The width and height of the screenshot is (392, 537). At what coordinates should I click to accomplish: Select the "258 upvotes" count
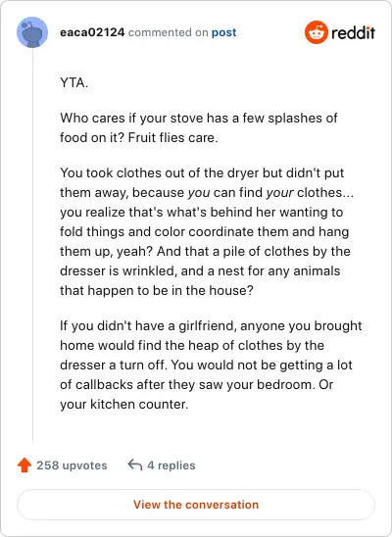click(72, 465)
